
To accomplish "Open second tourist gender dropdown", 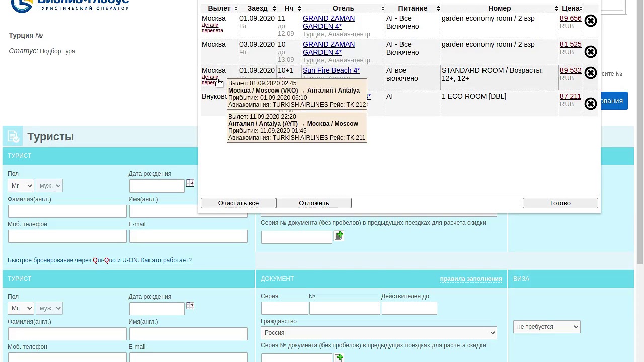I will tap(49, 308).
